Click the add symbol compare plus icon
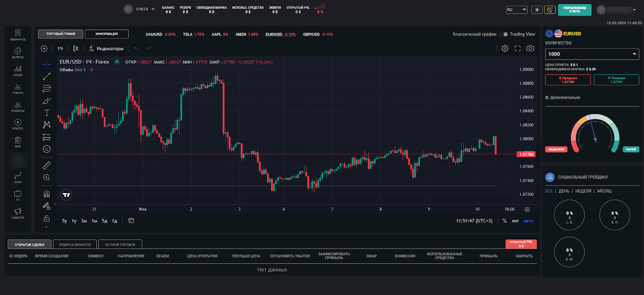 point(44,48)
